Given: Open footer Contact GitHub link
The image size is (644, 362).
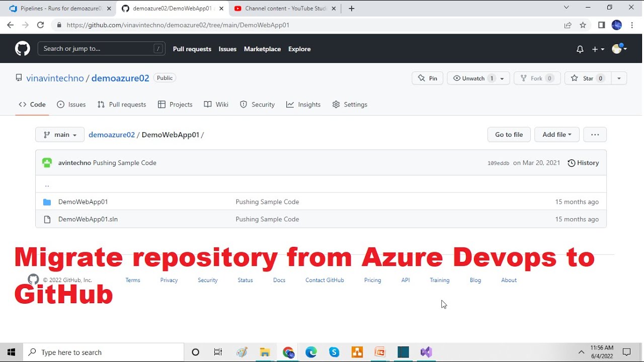Looking at the screenshot, I should click(x=325, y=280).
